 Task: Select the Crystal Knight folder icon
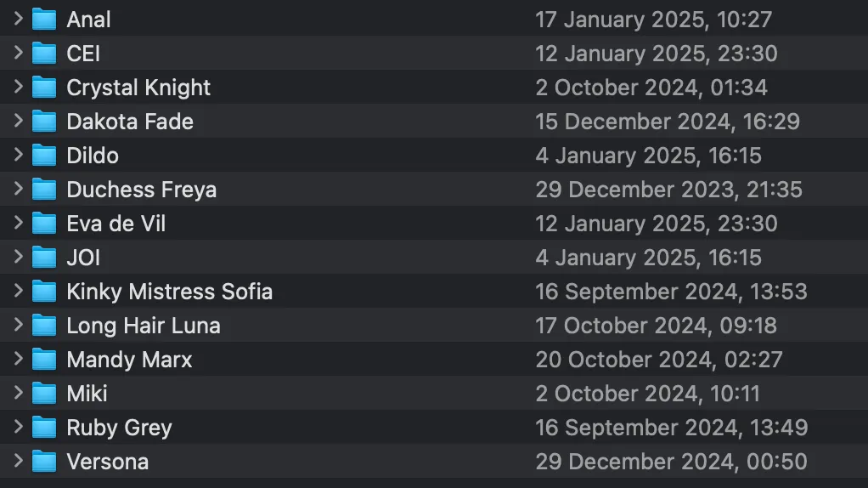(x=44, y=88)
